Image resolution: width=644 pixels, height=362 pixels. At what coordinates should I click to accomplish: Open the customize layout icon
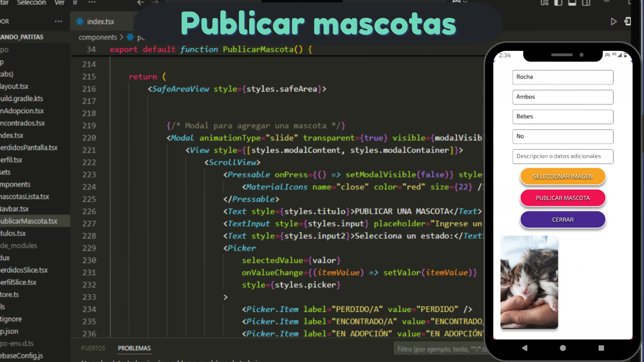point(544,3)
